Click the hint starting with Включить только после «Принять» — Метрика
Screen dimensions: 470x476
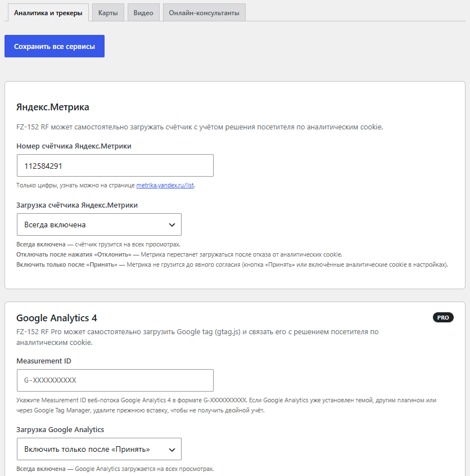[x=232, y=264]
